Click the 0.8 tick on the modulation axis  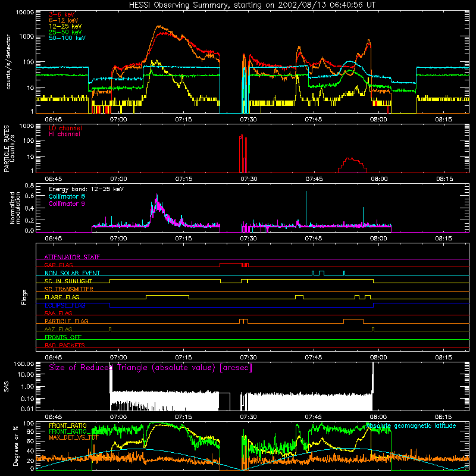tap(29, 185)
